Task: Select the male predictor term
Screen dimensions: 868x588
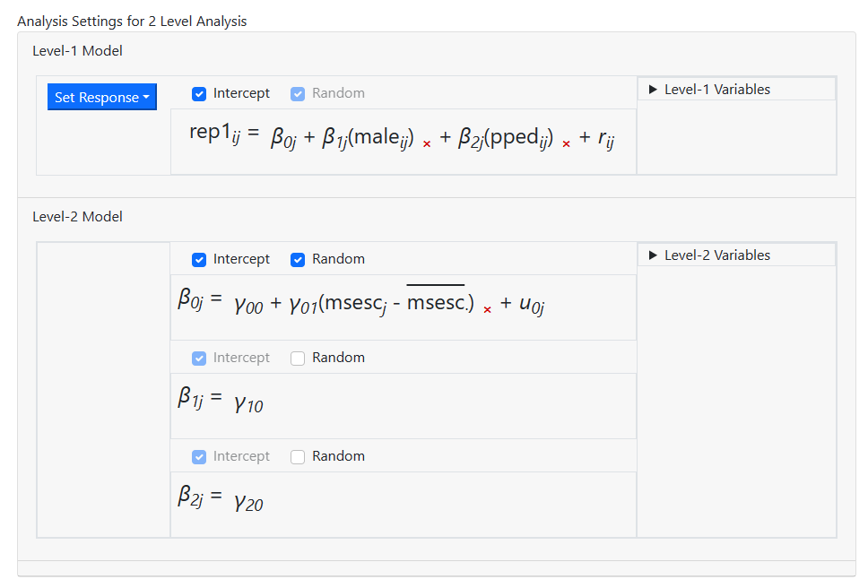Action: [380, 137]
